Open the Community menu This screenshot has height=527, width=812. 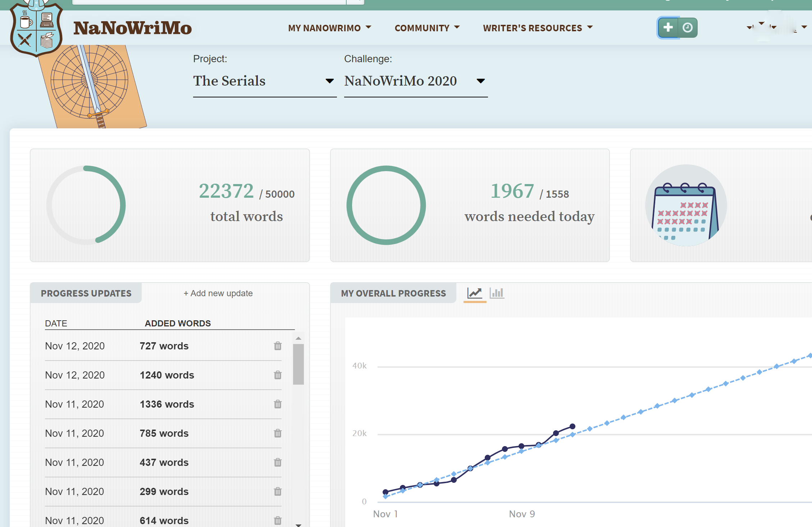pos(427,28)
